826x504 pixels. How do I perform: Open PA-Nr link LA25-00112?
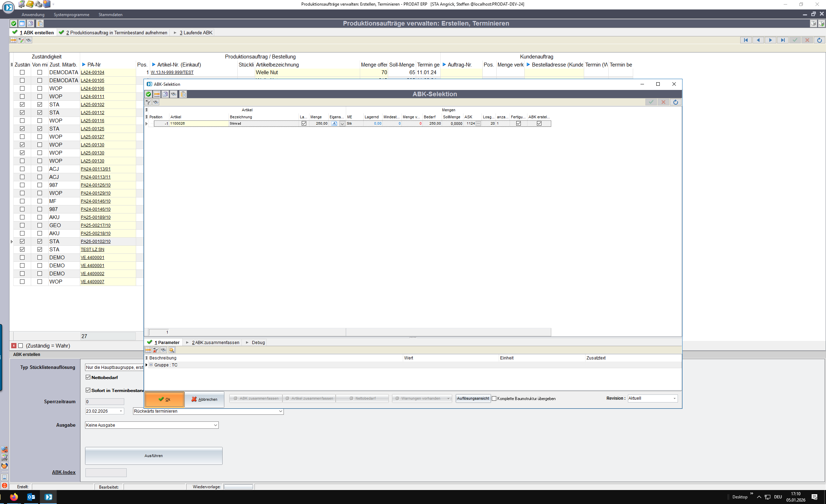pyautogui.click(x=92, y=113)
